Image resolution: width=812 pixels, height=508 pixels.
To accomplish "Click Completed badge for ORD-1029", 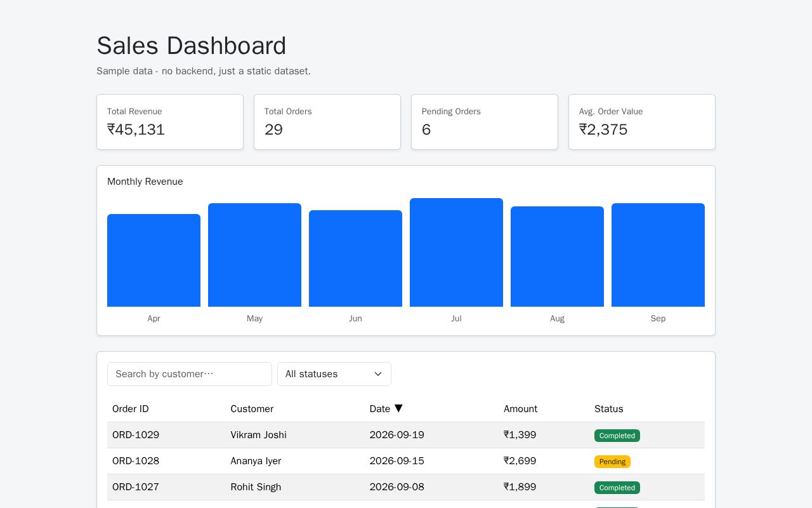I will click(x=617, y=436).
